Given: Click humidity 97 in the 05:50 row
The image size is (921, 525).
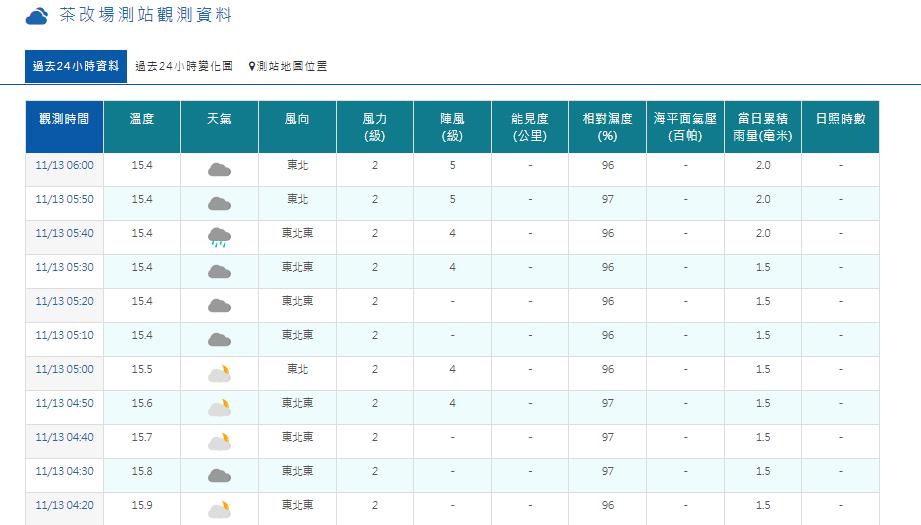Looking at the screenshot, I should (x=607, y=200).
